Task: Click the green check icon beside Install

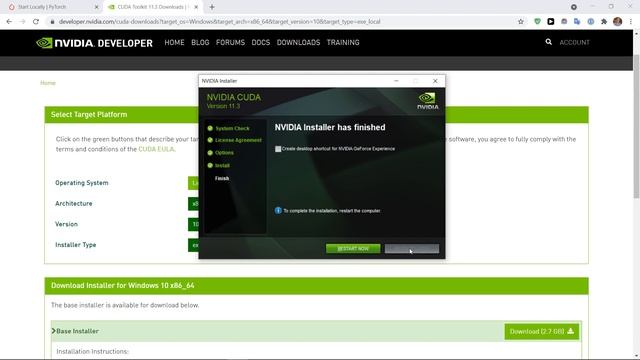Action: (210, 165)
